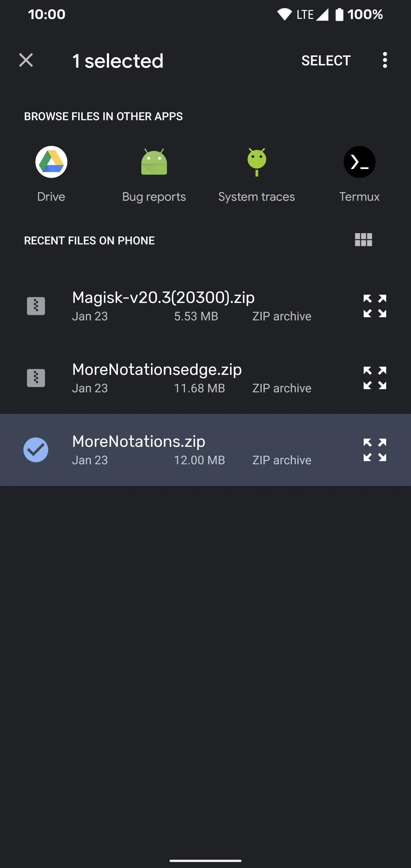Tap the battery status icon
This screenshot has height=868, width=411.
coord(339,15)
